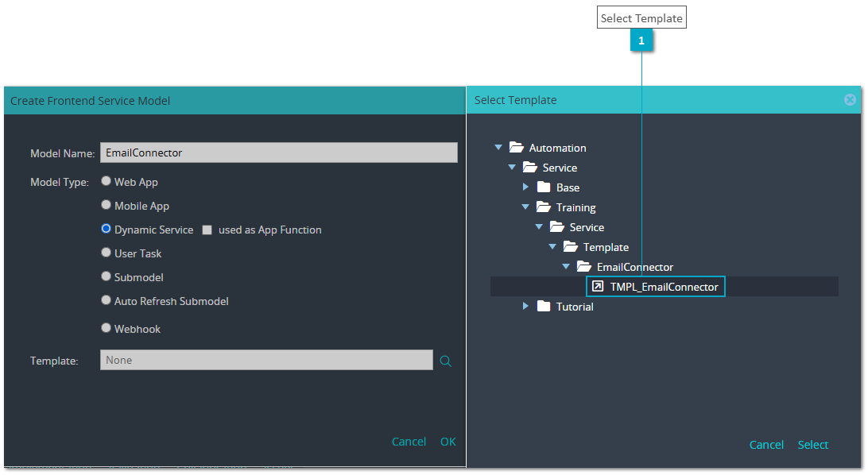The image size is (868, 475).
Task: Pick the Auto Refresh Submodel option
Action: [x=107, y=300]
